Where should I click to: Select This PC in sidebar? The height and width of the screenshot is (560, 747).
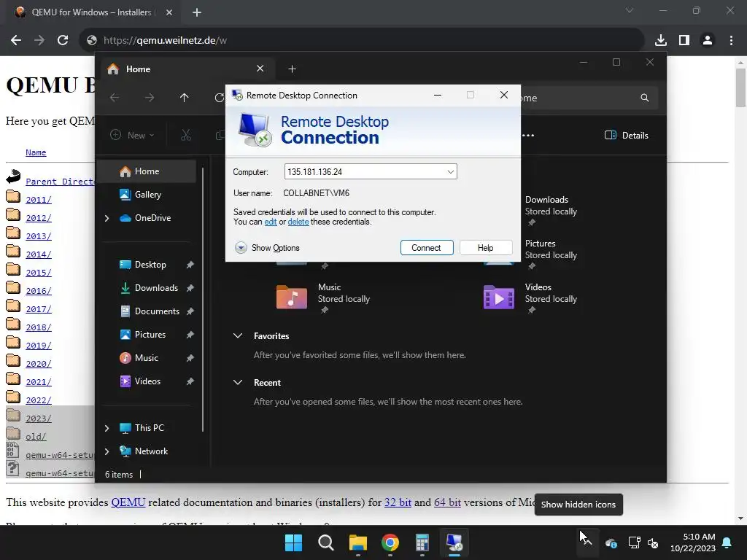[149, 428]
